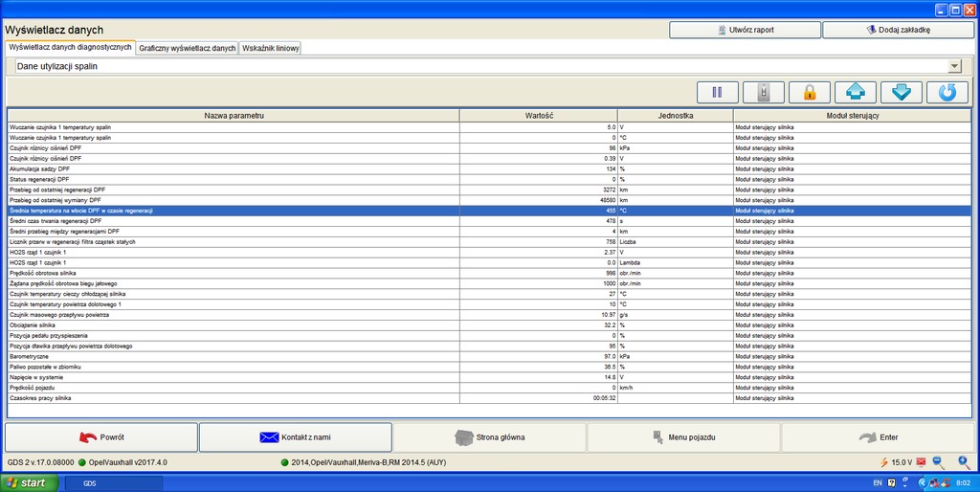
Task: Select 'Pozycja dławika przepływu powietrza dolotowego' row
Action: (489, 346)
